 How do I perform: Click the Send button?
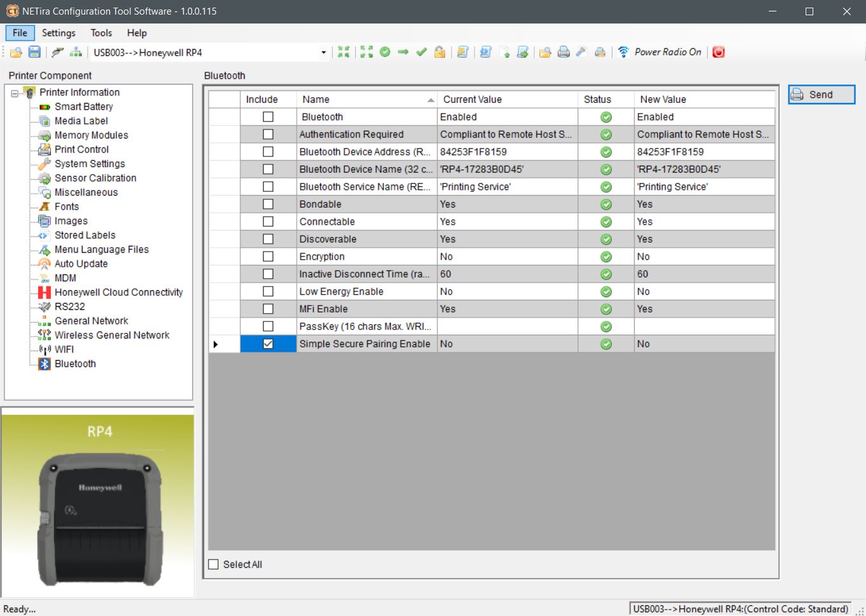[822, 95]
